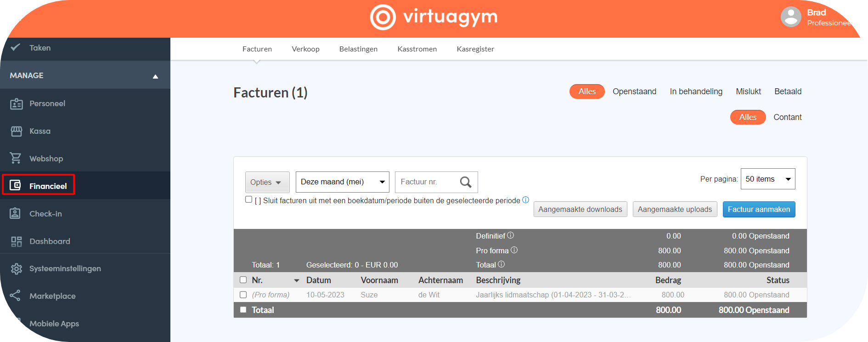This screenshot has width=868, height=342.
Task: Click the info icon after period checkbox text
Action: click(x=526, y=200)
